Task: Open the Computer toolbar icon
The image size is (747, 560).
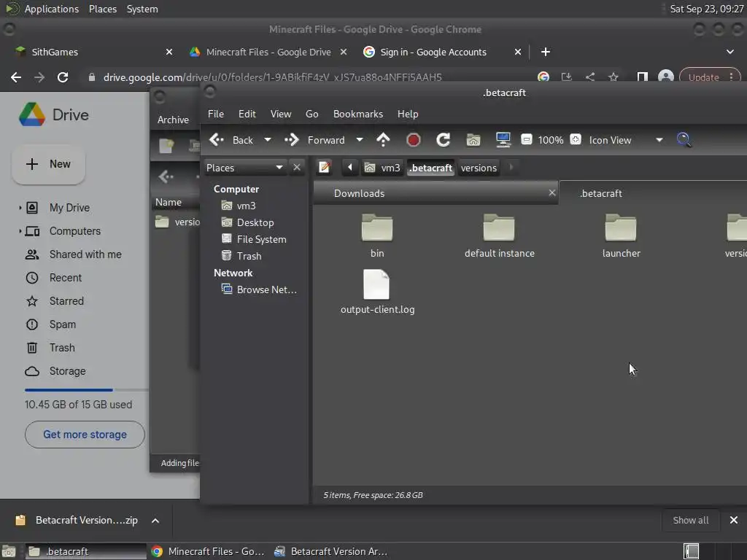Action: coord(503,140)
